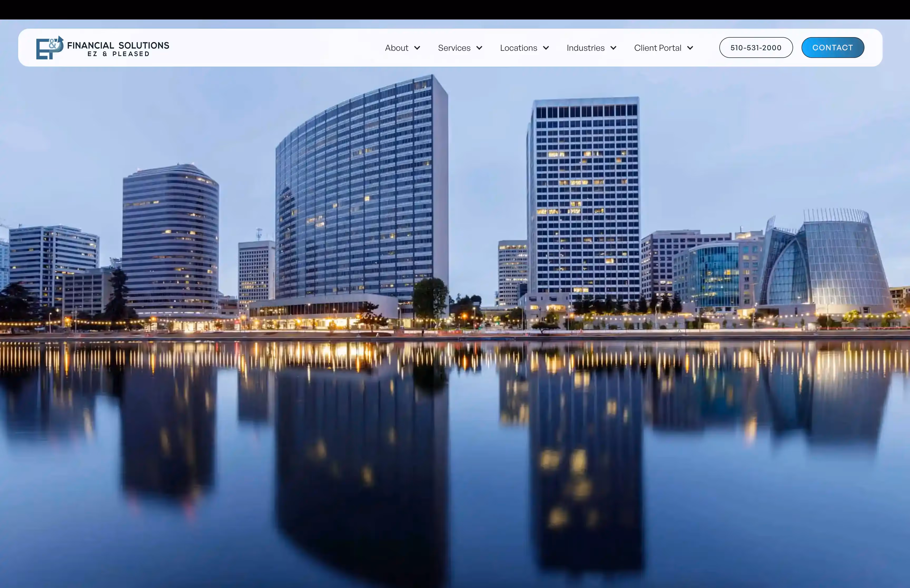Expand the About dropdown chevron
The height and width of the screenshot is (588, 910).
click(417, 48)
